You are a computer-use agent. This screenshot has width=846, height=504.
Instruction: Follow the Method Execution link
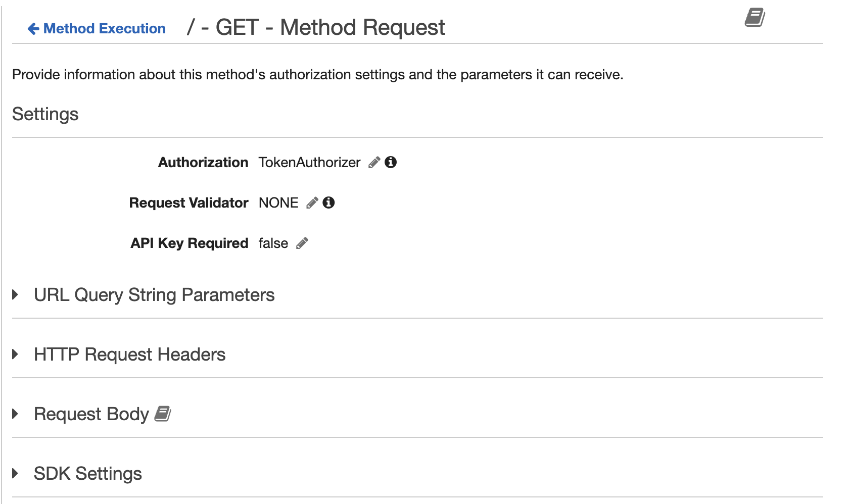point(104,29)
